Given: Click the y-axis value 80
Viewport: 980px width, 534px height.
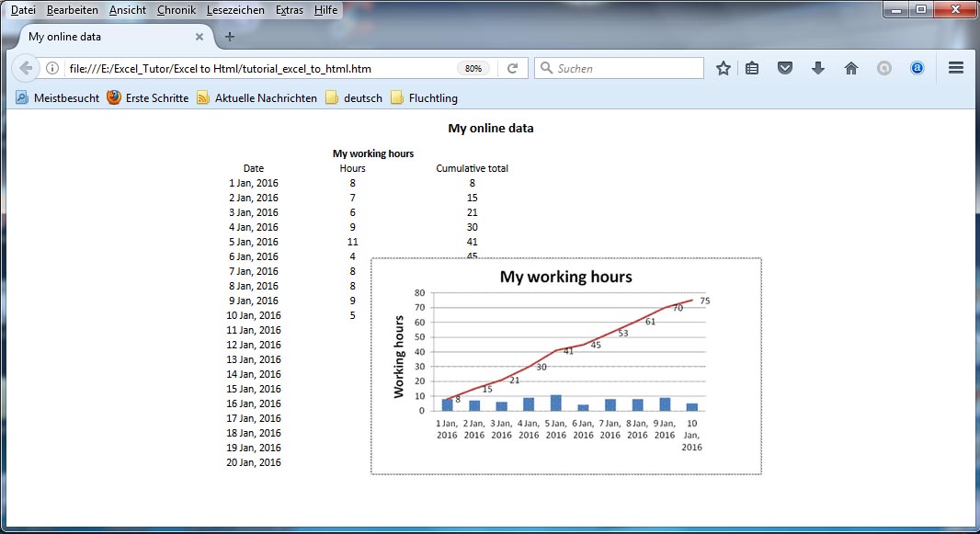Looking at the screenshot, I should (x=419, y=293).
